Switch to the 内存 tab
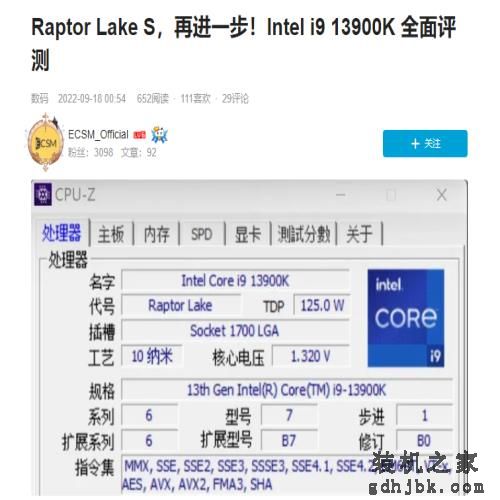Image resolution: width=500 pixels, height=500 pixels. coord(156,234)
